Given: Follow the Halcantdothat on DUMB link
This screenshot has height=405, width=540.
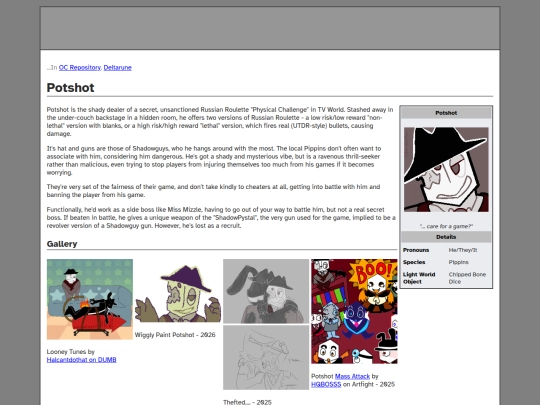Looking at the screenshot, I should pos(82,360).
